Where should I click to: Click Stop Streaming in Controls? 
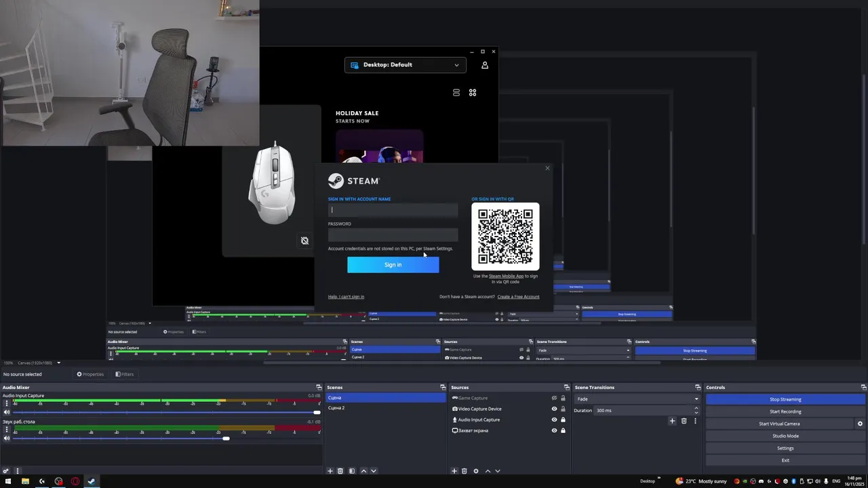(785, 399)
